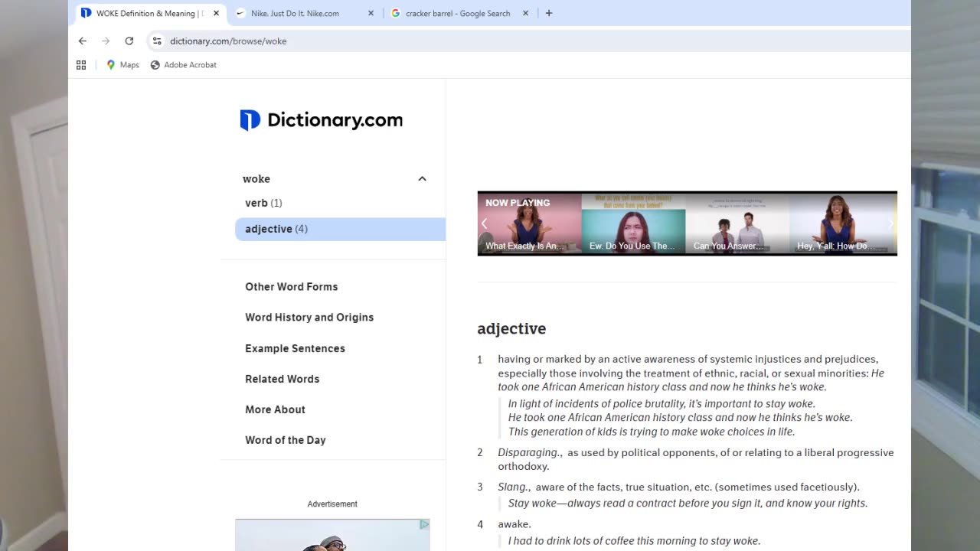Click the address bar URL field
The height and width of the screenshot is (551, 980).
tap(528, 41)
